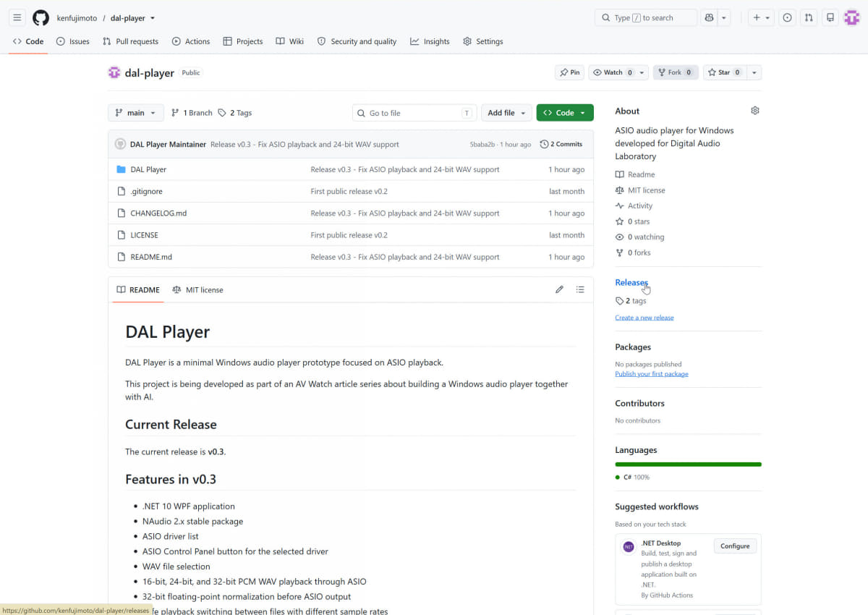Open the LICENSE file
Viewport: 868px width, 615px height.
click(144, 235)
